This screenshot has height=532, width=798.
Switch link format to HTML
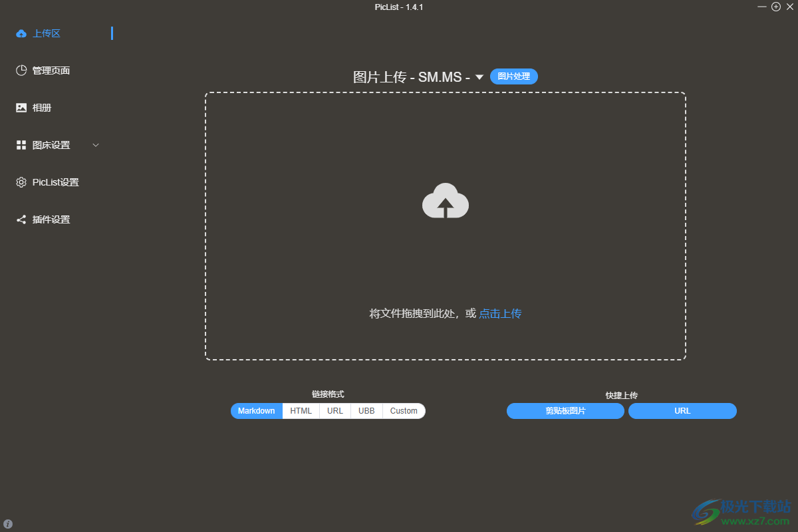(301, 411)
